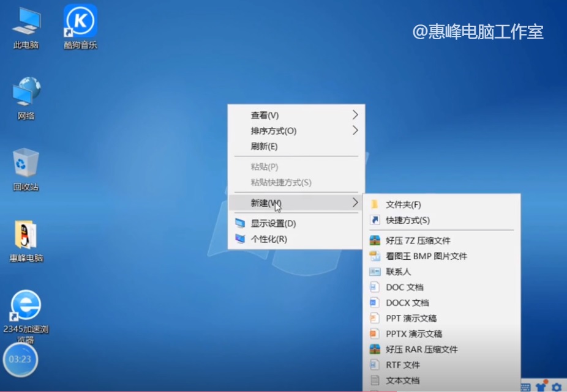Click the keyboard input icon in the tray
This screenshot has width=567, height=392.
point(525,386)
